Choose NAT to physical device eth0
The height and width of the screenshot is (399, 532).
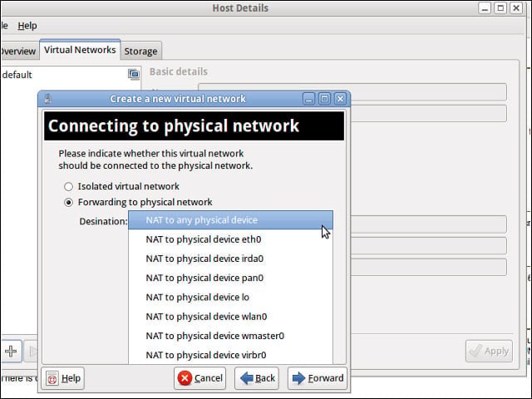pyautogui.click(x=230, y=239)
